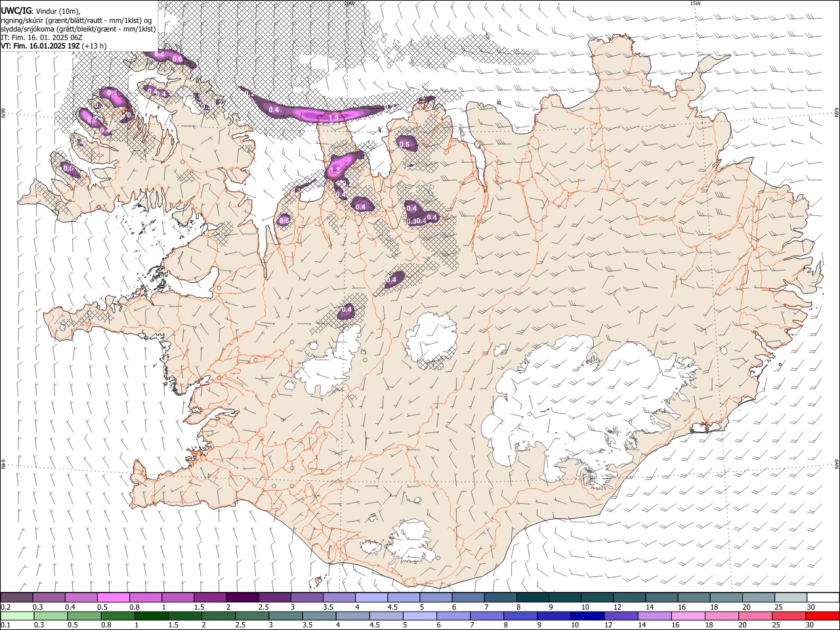Click the initial time line 'IT: Fim. 16. 01. 2025 06Z'
The height and width of the screenshot is (630, 840).
(x=41, y=37)
